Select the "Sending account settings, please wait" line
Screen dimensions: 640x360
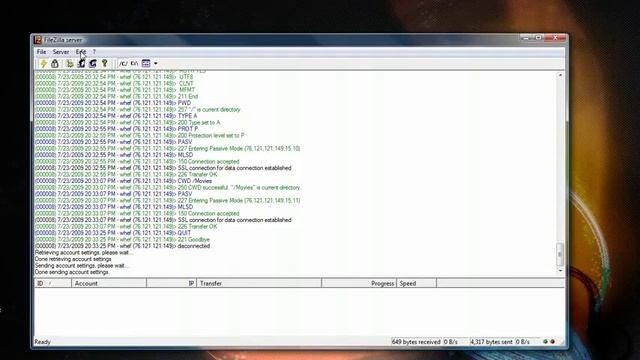click(82, 266)
